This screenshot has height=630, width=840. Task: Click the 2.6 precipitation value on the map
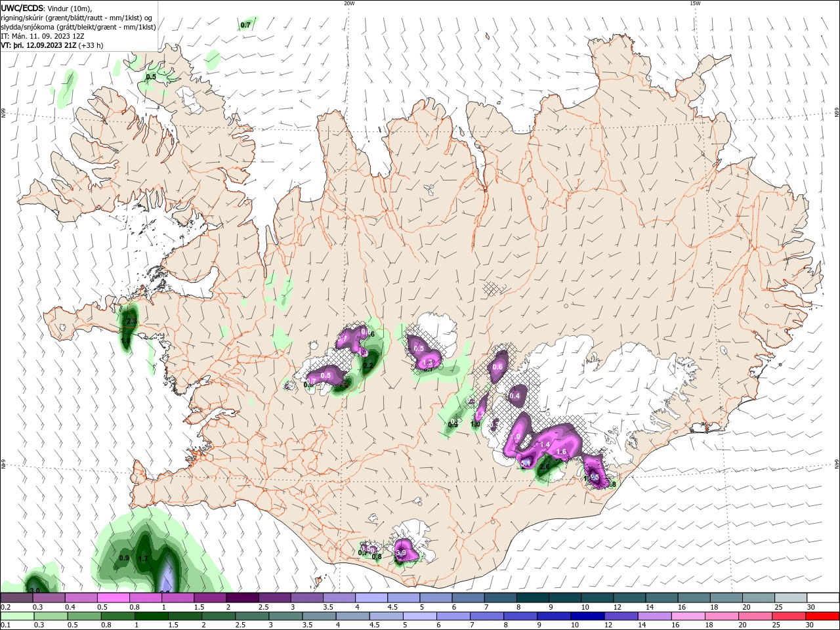pos(544,467)
